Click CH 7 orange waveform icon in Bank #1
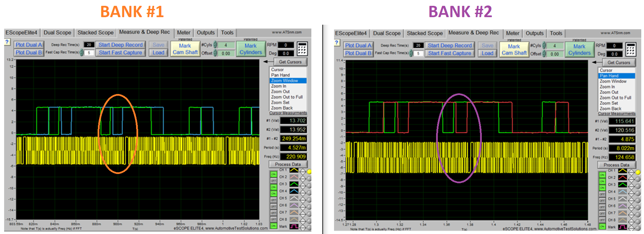Viewport: 644px width, 234px height. pos(294,212)
